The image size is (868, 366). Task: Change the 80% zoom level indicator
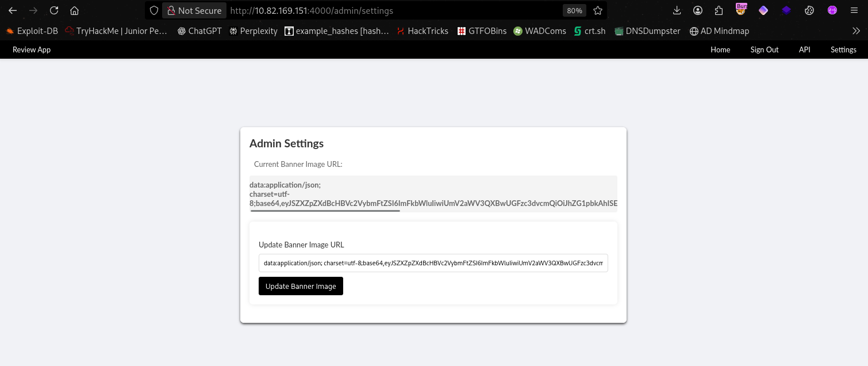click(574, 10)
